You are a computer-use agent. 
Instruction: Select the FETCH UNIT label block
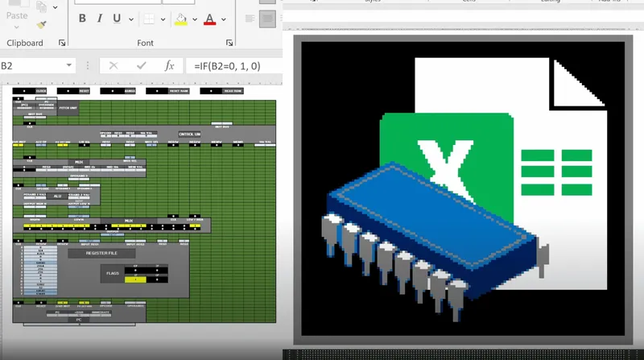point(68,108)
